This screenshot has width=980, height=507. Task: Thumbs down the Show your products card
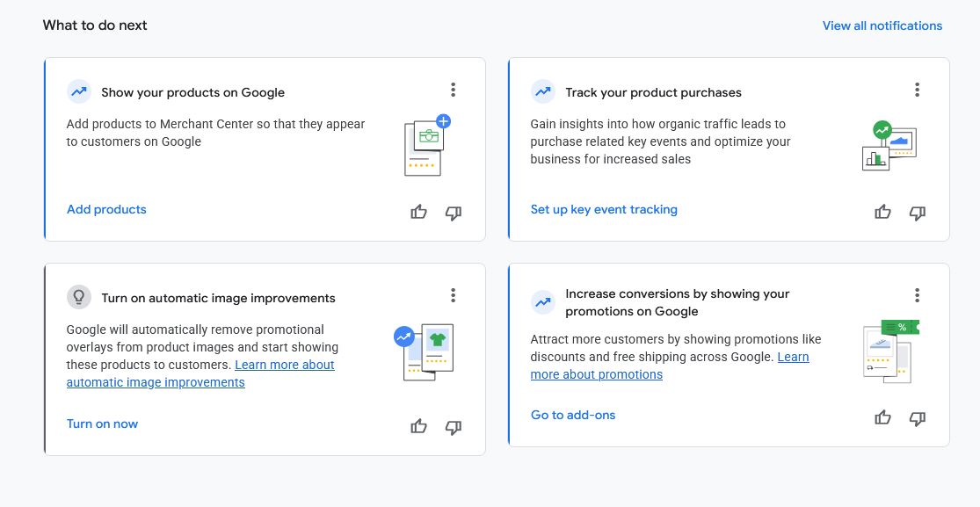[x=454, y=213]
